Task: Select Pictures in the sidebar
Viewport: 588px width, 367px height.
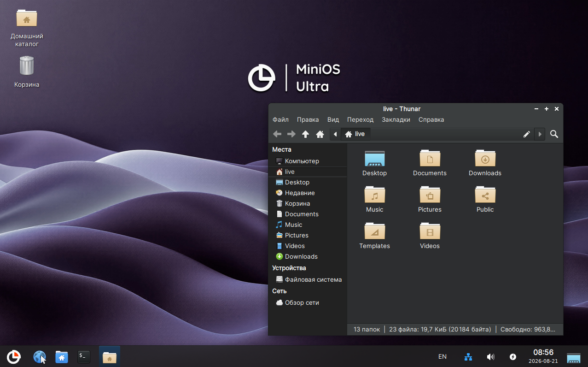Action: pyautogui.click(x=307, y=235)
